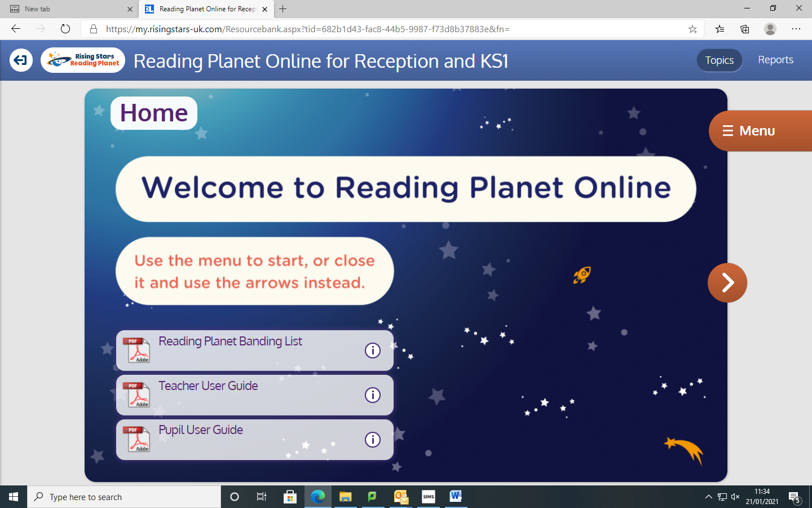Open File Explorer from taskbar
Viewport: 812px width, 508px height.
(x=346, y=497)
